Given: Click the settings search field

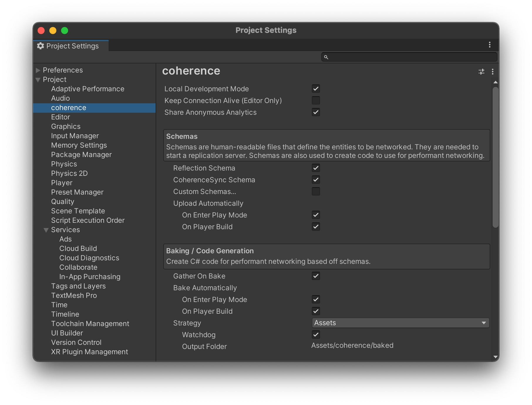Looking at the screenshot, I should pyautogui.click(x=411, y=57).
